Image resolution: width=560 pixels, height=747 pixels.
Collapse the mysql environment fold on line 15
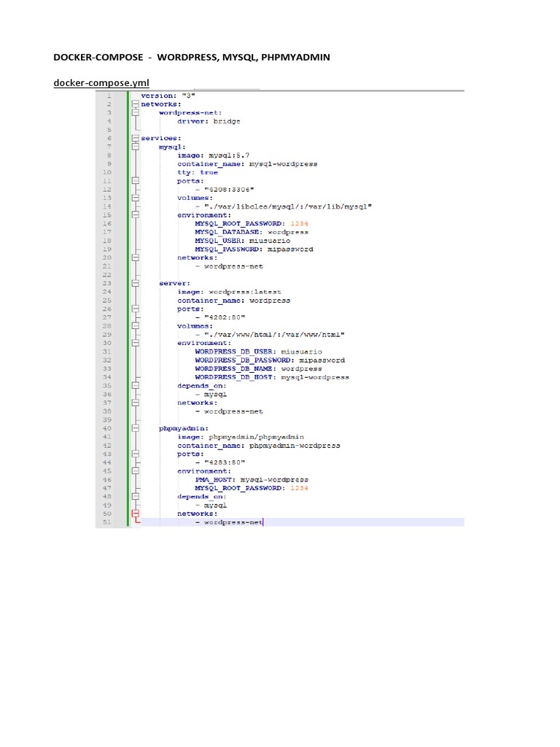[135, 215]
